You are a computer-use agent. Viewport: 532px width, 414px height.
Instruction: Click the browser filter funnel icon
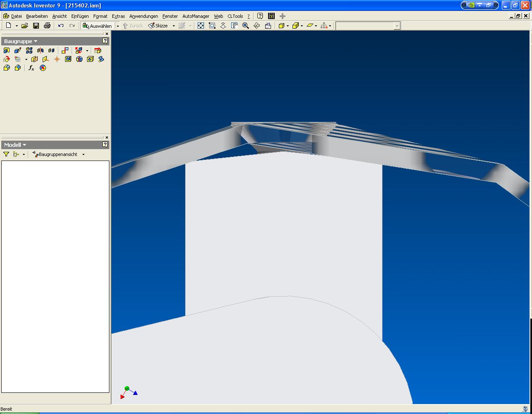[x=6, y=154]
